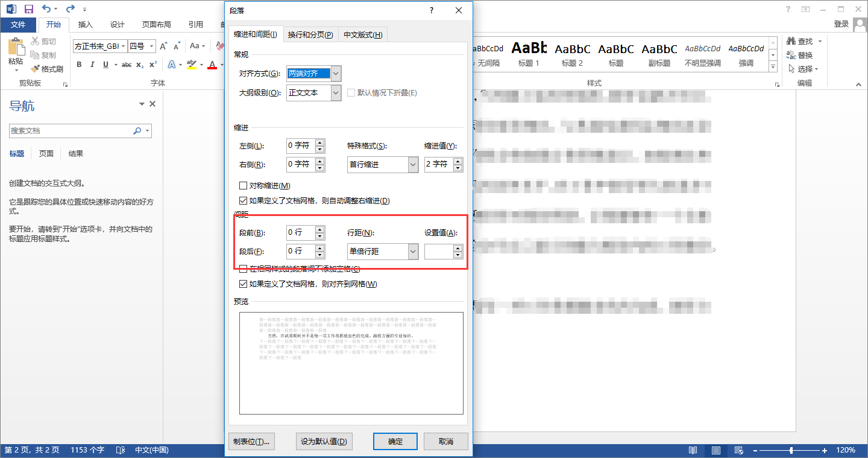
Task: Apply superscript x² formatting
Action: click(x=153, y=65)
